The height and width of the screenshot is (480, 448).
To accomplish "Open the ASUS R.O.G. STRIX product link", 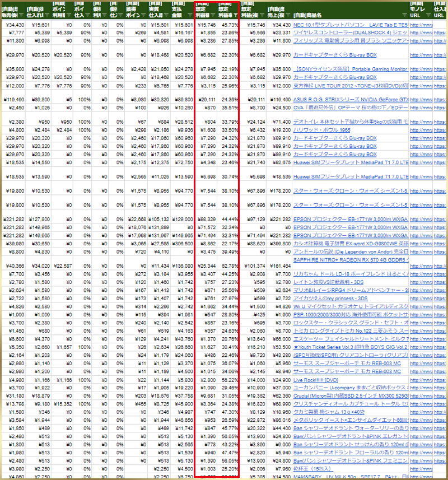I will [x=351, y=100].
